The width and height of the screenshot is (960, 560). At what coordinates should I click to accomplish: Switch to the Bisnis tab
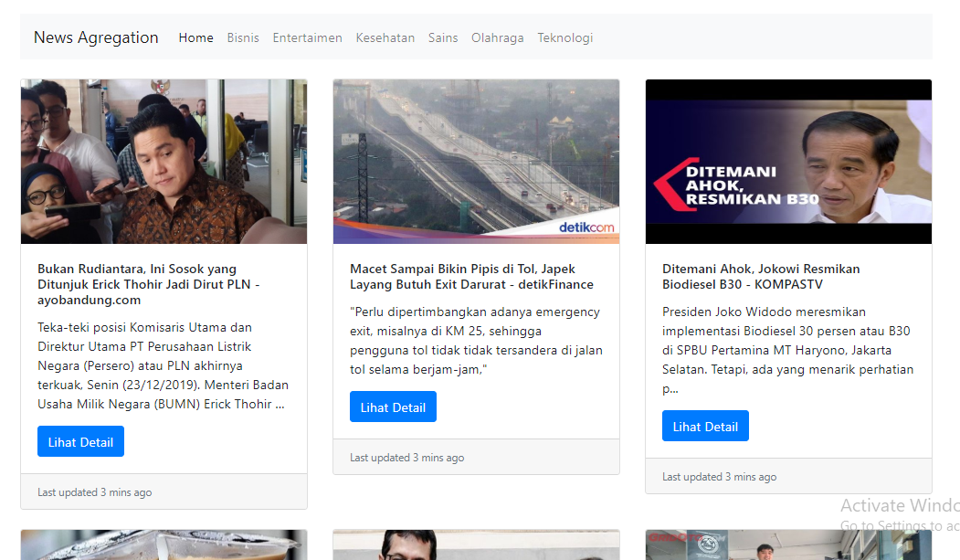click(243, 37)
